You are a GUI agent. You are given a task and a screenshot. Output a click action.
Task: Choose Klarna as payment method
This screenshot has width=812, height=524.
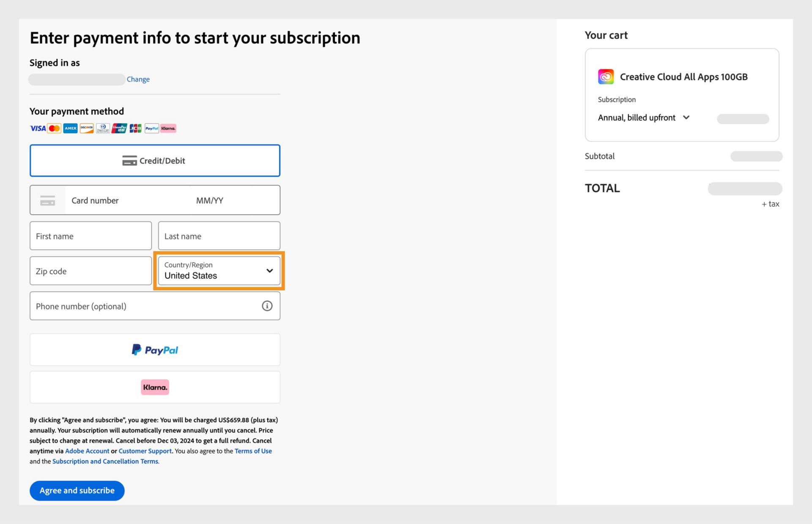(155, 387)
